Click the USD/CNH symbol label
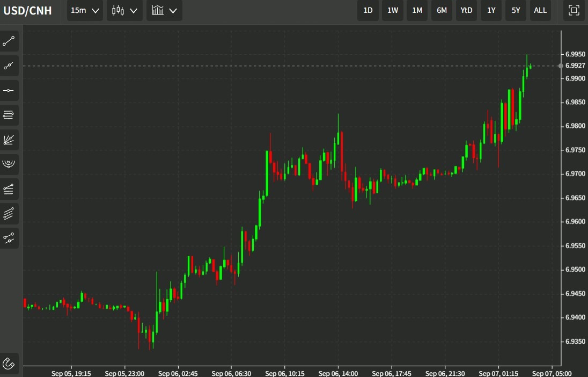This screenshot has width=588, height=377. (28, 10)
